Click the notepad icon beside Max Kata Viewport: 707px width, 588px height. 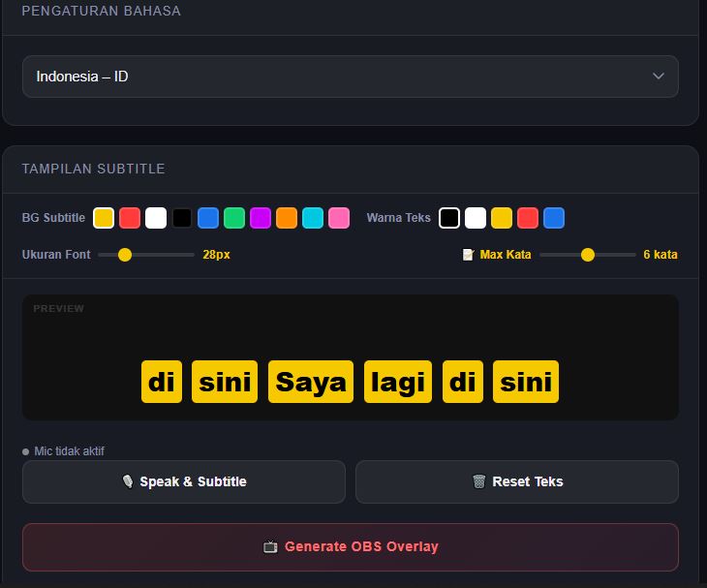pos(469,255)
